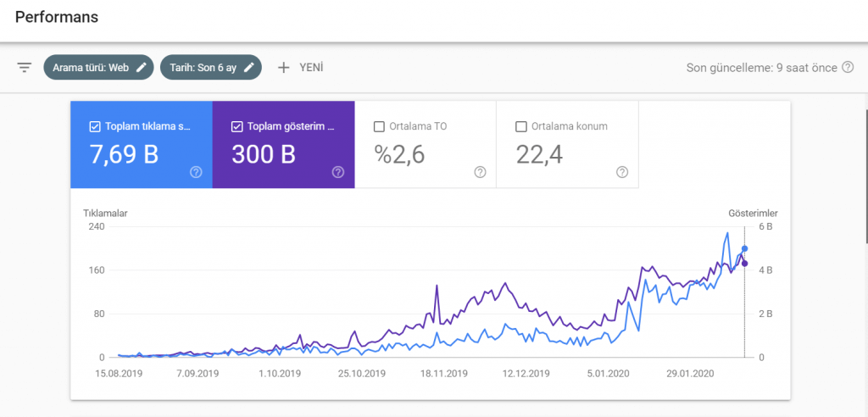Click the purple impressions data point on chart
The height and width of the screenshot is (417, 868).
pos(744,264)
